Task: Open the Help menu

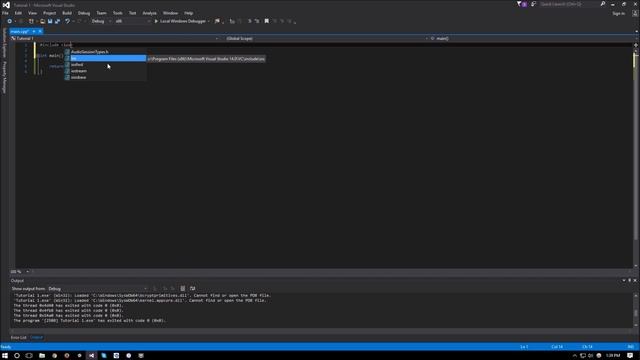Action: pos(188,13)
